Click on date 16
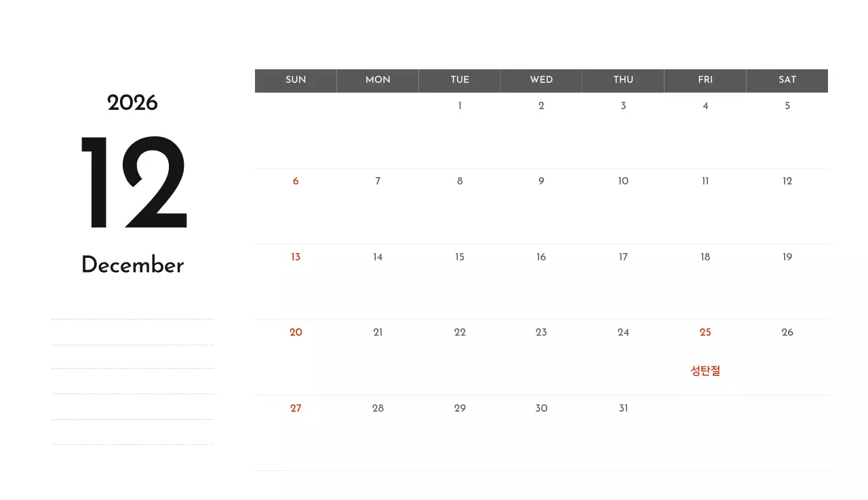 click(541, 257)
